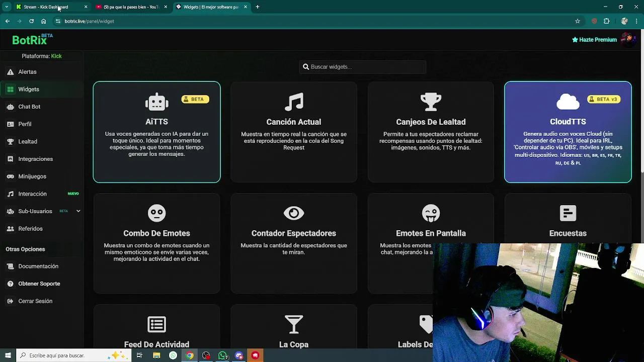The height and width of the screenshot is (362, 644).
Task: Open Obtener Soporte help icon
Action: (x=10, y=284)
